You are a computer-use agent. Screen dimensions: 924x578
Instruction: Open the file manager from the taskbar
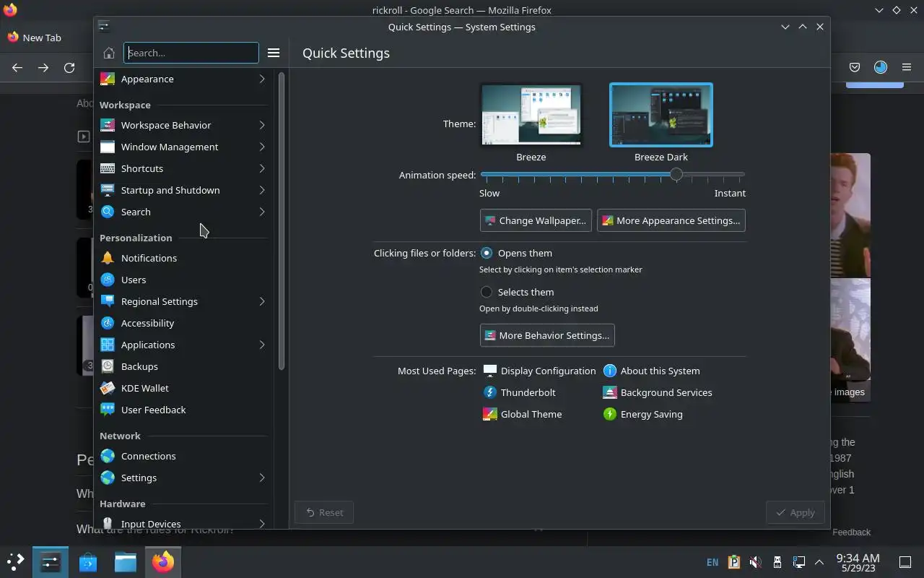coord(126,561)
